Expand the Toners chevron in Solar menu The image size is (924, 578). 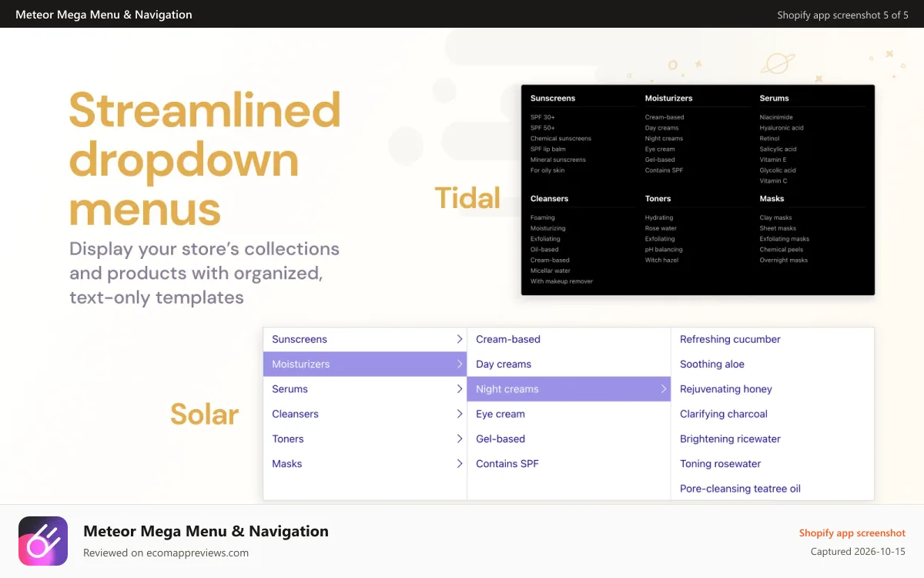(x=459, y=439)
